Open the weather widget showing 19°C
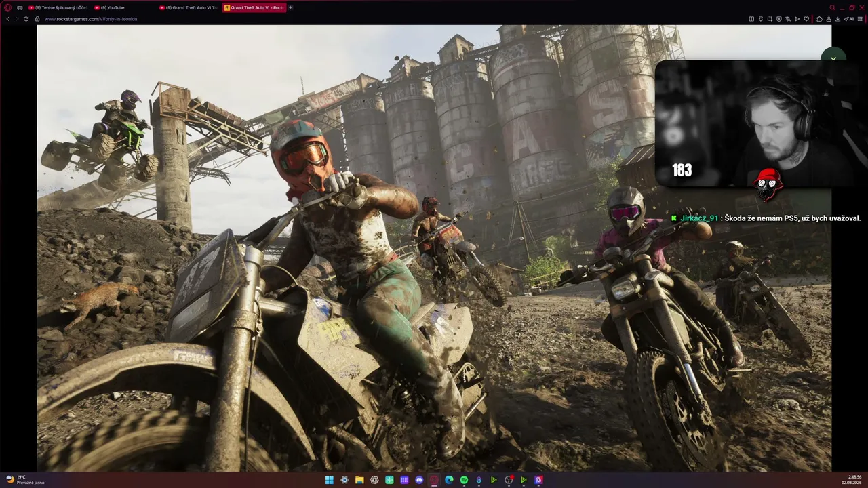Screen dimensions: 868x488 [x=25, y=480]
